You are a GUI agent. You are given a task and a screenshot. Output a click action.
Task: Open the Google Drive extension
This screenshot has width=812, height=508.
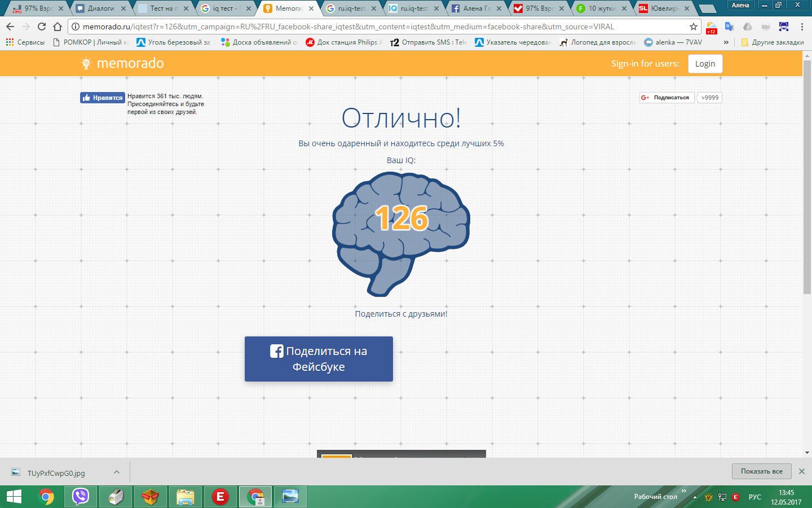748,27
